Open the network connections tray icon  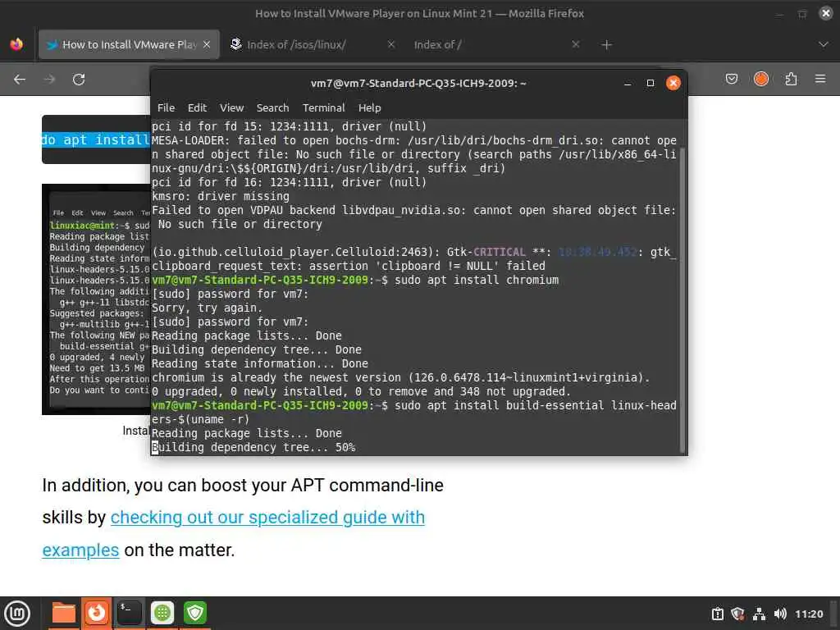(759, 614)
